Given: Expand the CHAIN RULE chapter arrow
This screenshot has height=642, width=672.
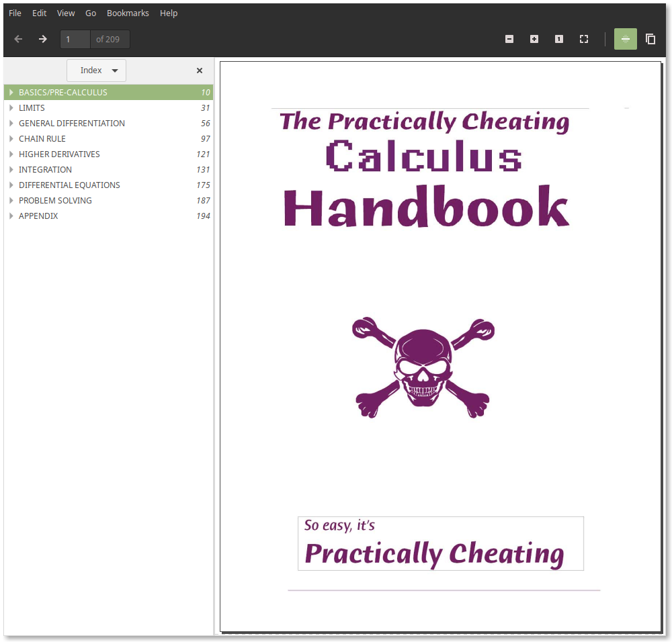Looking at the screenshot, I should click(x=11, y=139).
